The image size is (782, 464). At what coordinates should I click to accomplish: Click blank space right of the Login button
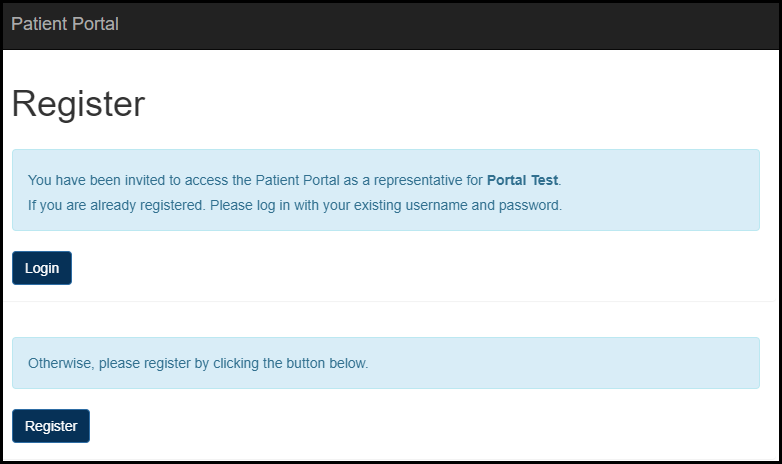400,268
